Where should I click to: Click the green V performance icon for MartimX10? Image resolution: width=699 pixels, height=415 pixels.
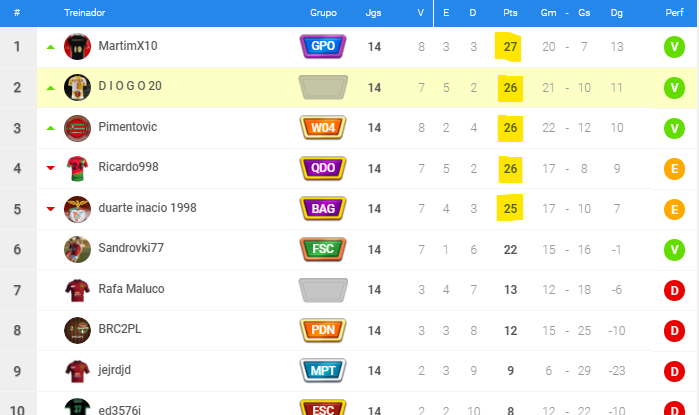point(674,47)
